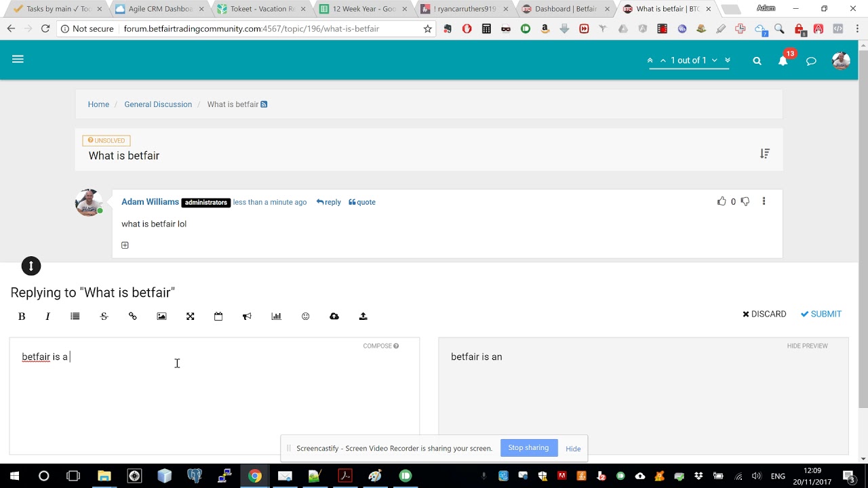Viewport: 868px width, 488px height.
Task: Toggle composer fullscreen mode
Action: coord(191,317)
